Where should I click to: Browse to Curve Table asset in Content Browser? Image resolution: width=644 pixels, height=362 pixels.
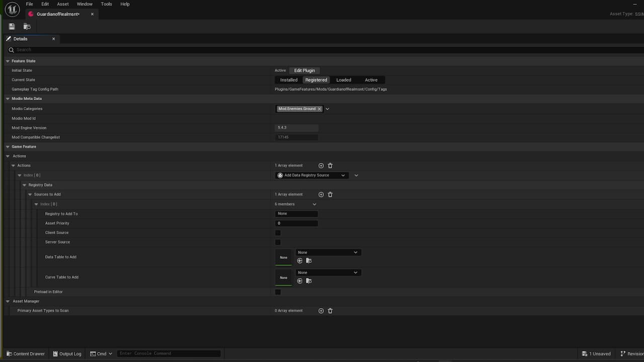(309, 281)
